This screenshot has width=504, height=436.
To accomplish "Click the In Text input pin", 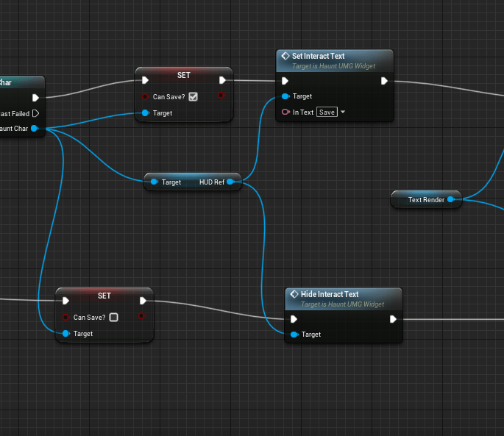I will (285, 112).
